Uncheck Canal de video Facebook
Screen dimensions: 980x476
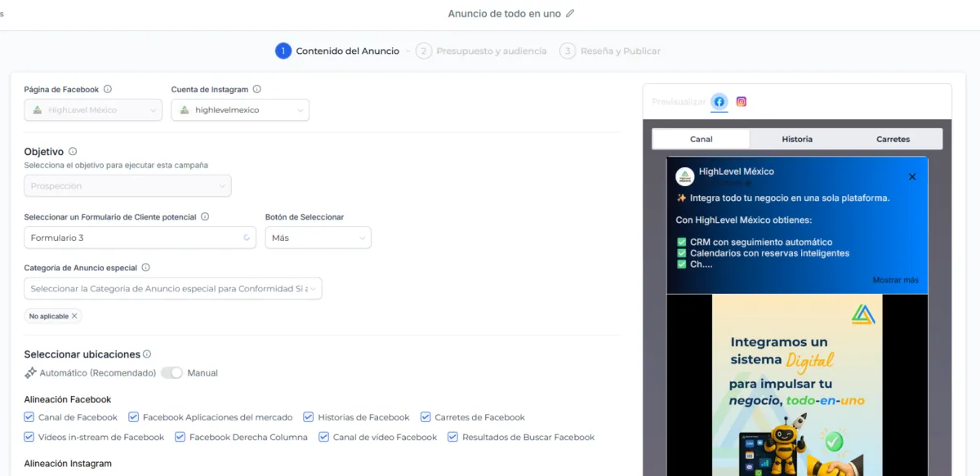tap(324, 437)
